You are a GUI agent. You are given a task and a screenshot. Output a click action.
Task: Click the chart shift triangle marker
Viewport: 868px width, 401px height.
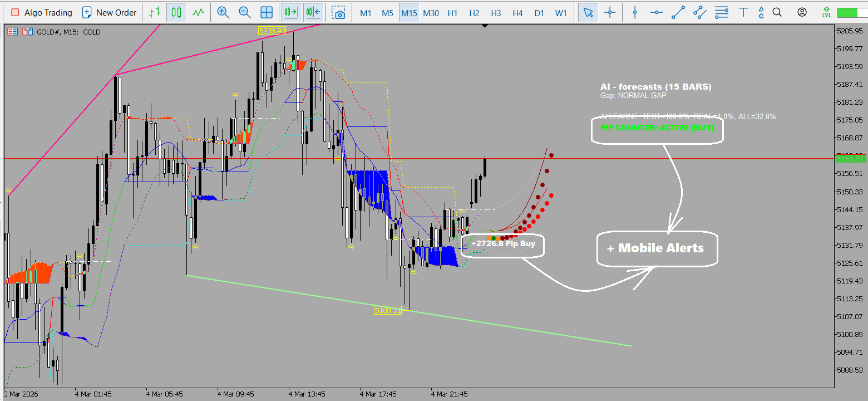pos(485,26)
